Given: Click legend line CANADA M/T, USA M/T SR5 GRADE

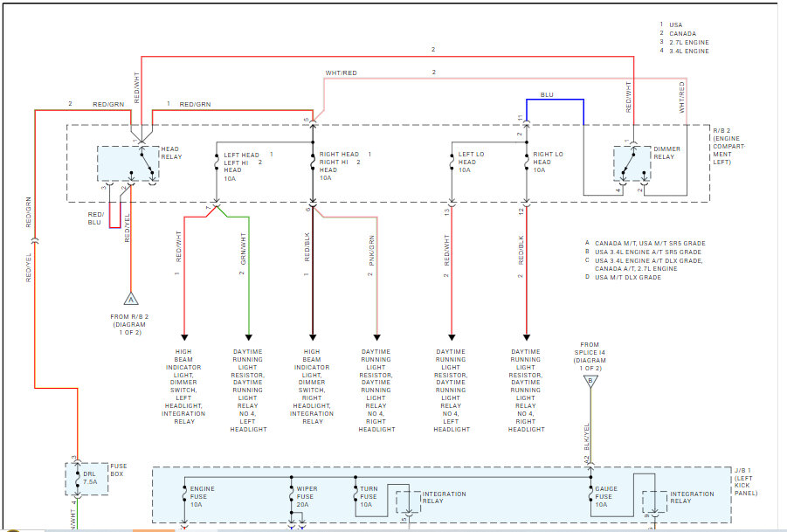Looking at the screenshot, I should [x=650, y=243].
